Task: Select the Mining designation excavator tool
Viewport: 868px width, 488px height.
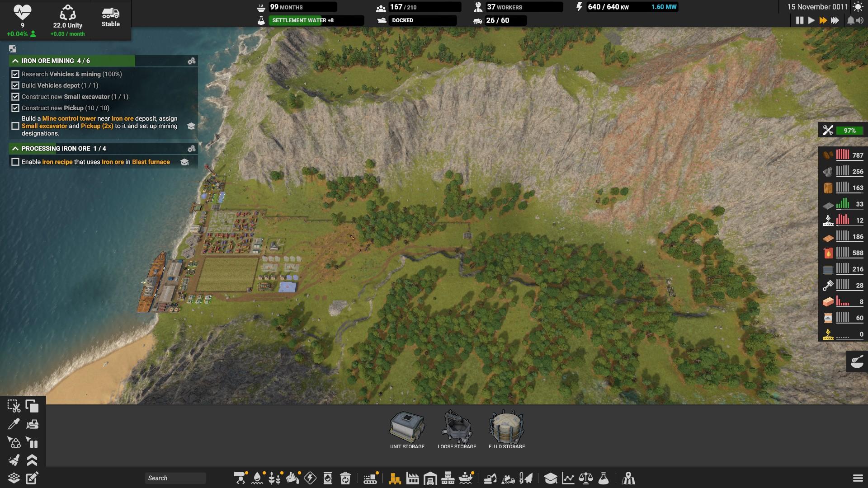Action: point(491,478)
